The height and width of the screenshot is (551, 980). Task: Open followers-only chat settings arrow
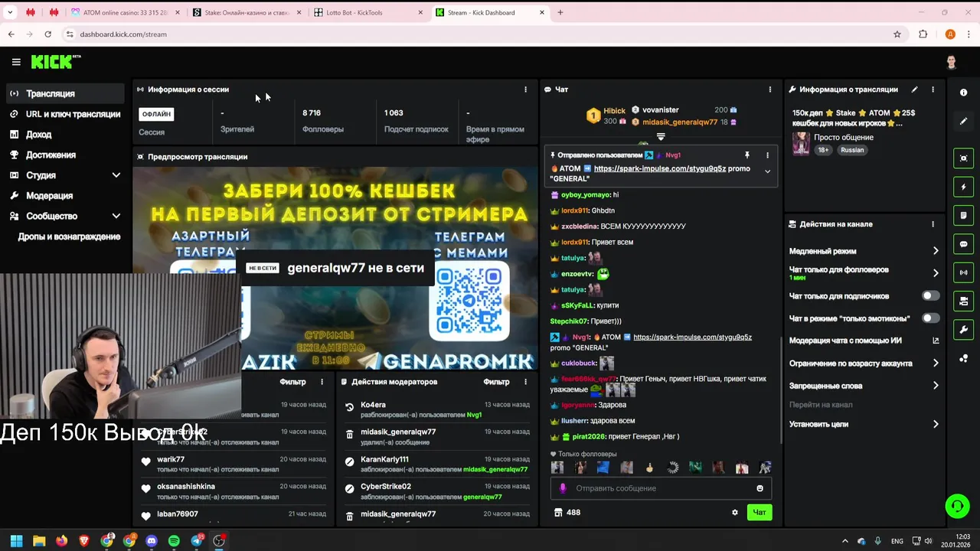[x=936, y=273]
